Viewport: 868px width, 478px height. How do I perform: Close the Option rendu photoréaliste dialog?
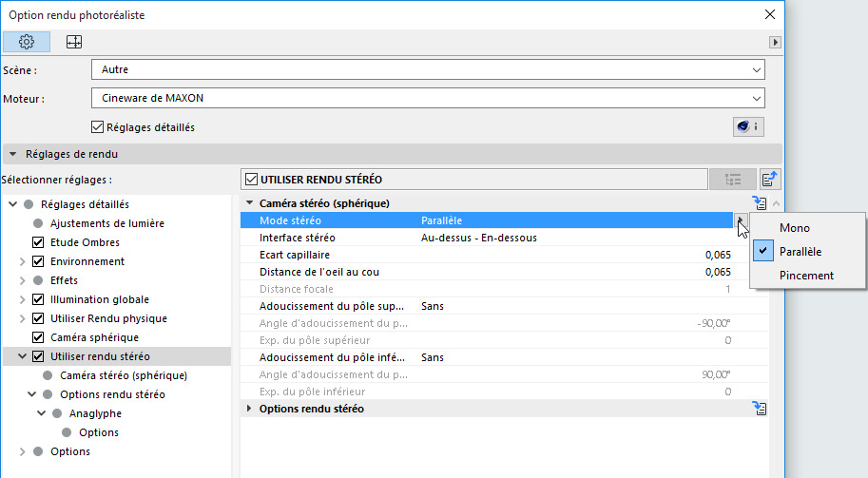pos(770,14)
